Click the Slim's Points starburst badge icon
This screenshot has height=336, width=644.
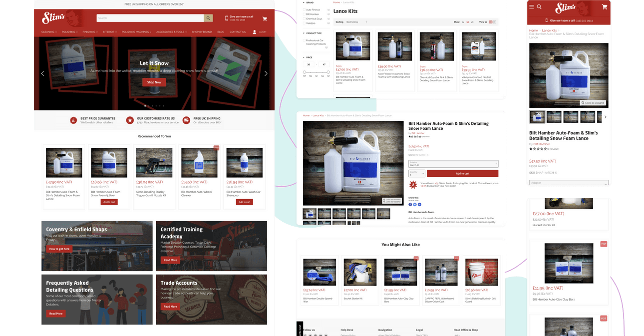click(413, 185)
